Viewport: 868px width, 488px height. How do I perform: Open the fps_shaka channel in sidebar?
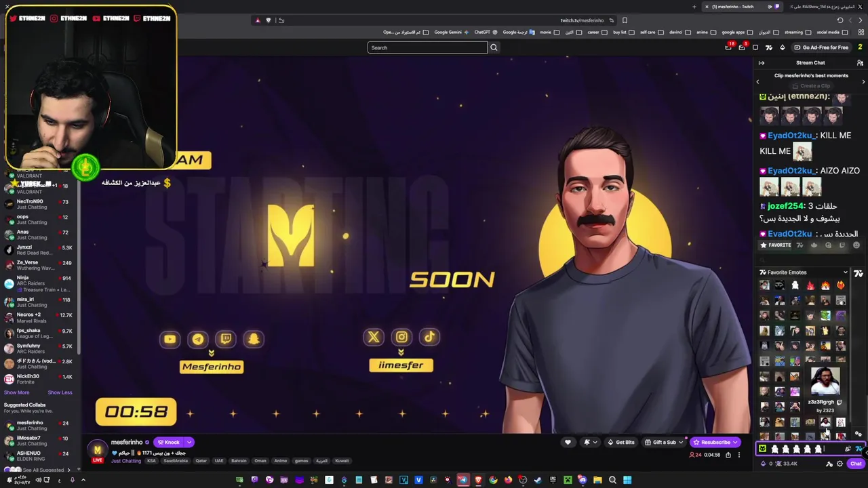point(41,333)
